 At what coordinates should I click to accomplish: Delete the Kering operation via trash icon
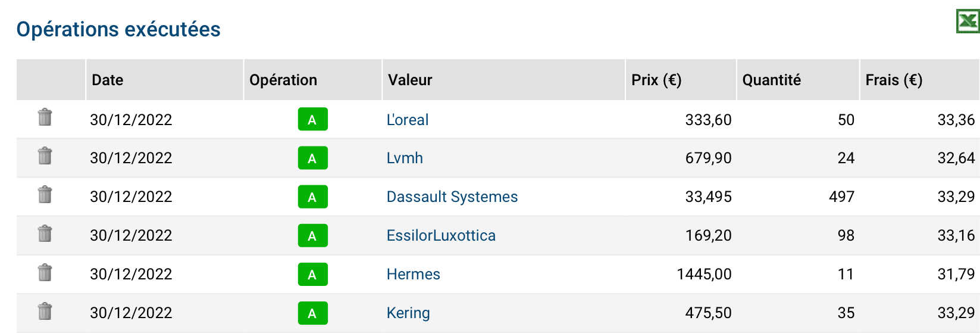(45, 311)
